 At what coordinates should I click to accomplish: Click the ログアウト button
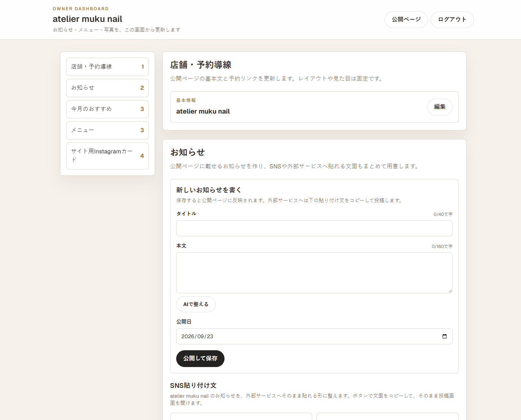coord(452,20)
